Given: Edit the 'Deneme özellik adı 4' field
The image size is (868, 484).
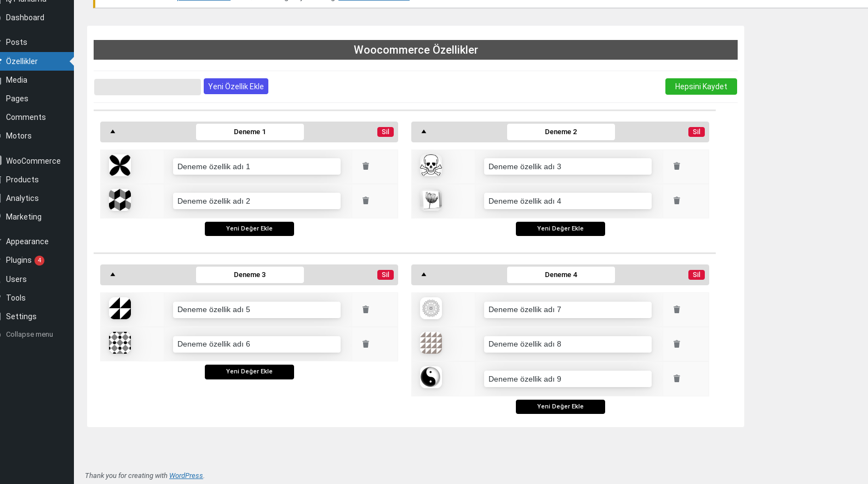Looking at the screenshot, I should pos(568,201).
